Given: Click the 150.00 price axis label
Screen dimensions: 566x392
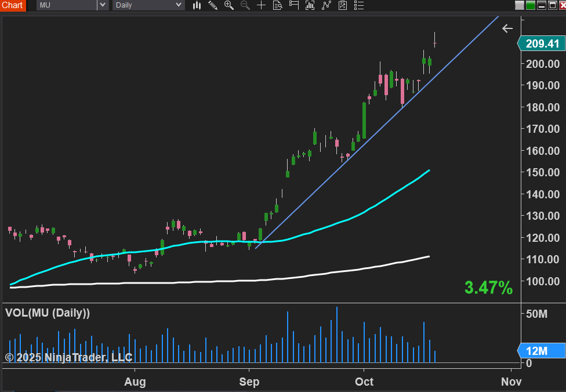Looking at the screenshot, I should (x=543, y=173).
